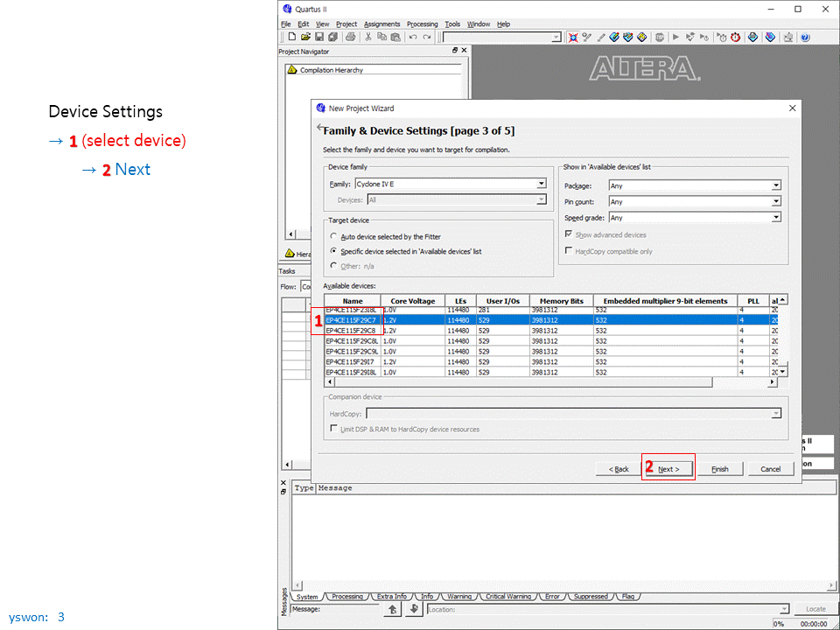The image size is (840, 630).
Task: Open the Package dropdown
Action: [x=695, y=185]
